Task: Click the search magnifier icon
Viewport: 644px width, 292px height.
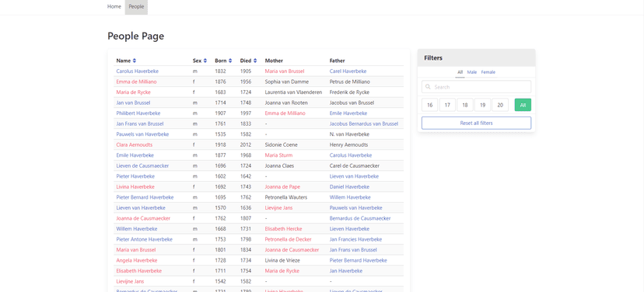Action: coord(429,87)
